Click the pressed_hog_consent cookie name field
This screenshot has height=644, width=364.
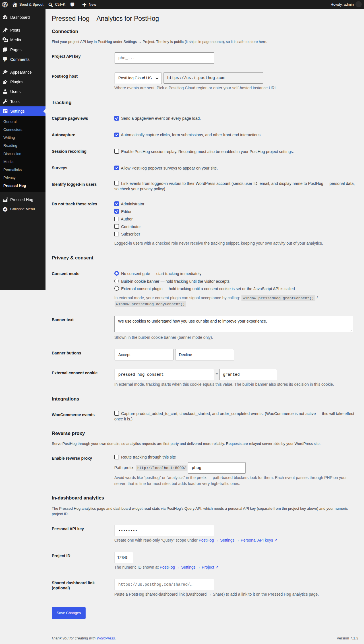tap(164, 375)
